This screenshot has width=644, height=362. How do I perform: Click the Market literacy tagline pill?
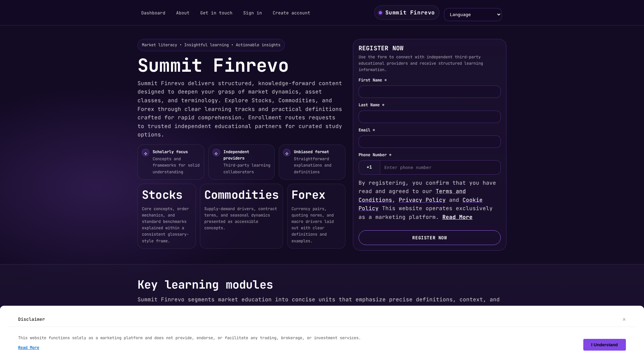211,45
